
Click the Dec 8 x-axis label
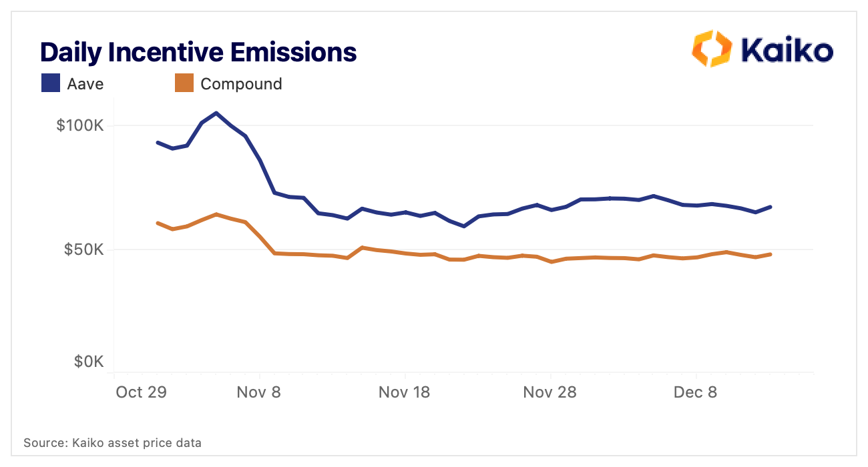[x=695, y=392]
